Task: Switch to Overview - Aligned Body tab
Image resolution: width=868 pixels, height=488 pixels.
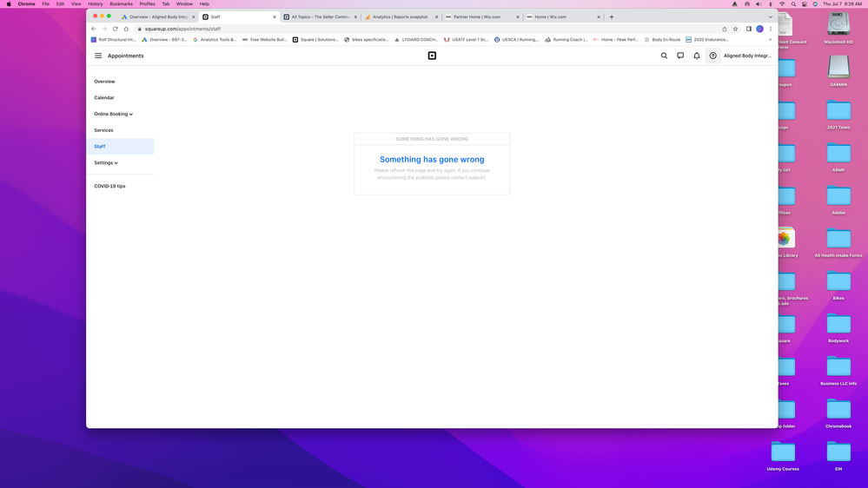Action: pos(158,16)
